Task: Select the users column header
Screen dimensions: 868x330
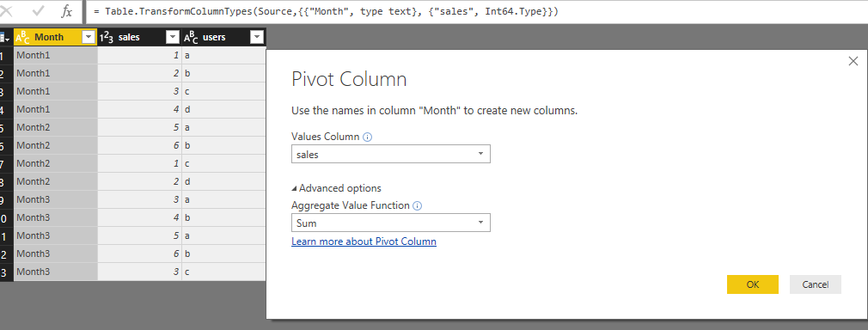Action: 223,37
